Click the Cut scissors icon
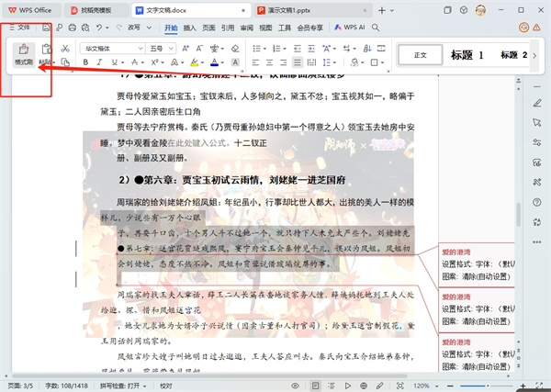 pos(65,49)
